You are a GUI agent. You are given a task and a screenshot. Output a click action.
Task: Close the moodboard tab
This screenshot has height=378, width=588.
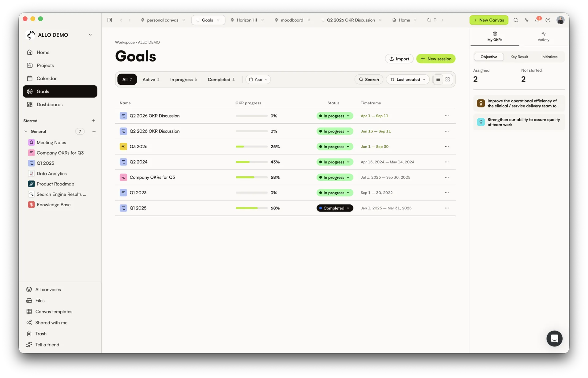(x=309, y=20)
